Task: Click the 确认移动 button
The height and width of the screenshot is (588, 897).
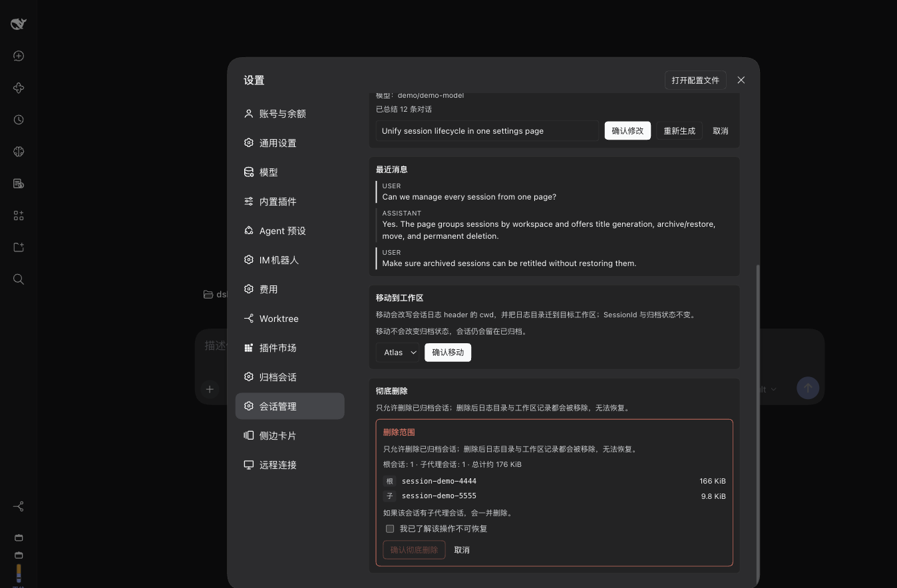Action: 448,353
